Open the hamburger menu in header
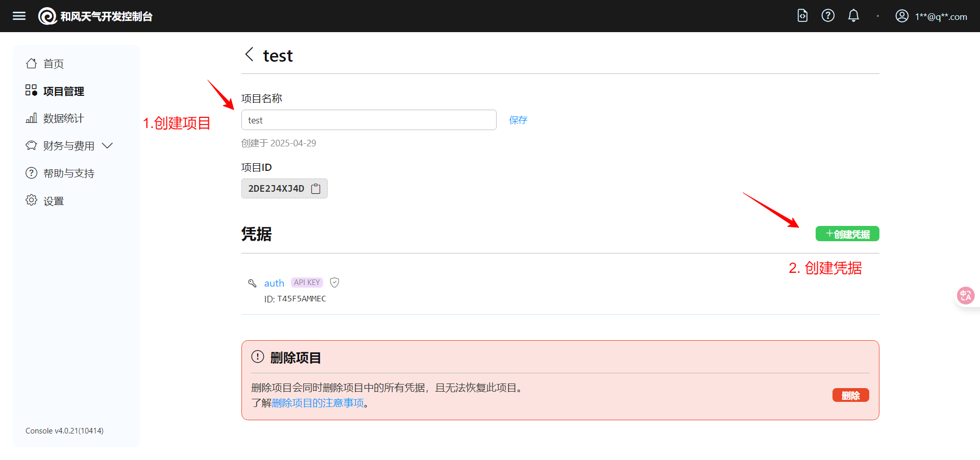Viewport: 980px width, 460px height. coord(19,16)
